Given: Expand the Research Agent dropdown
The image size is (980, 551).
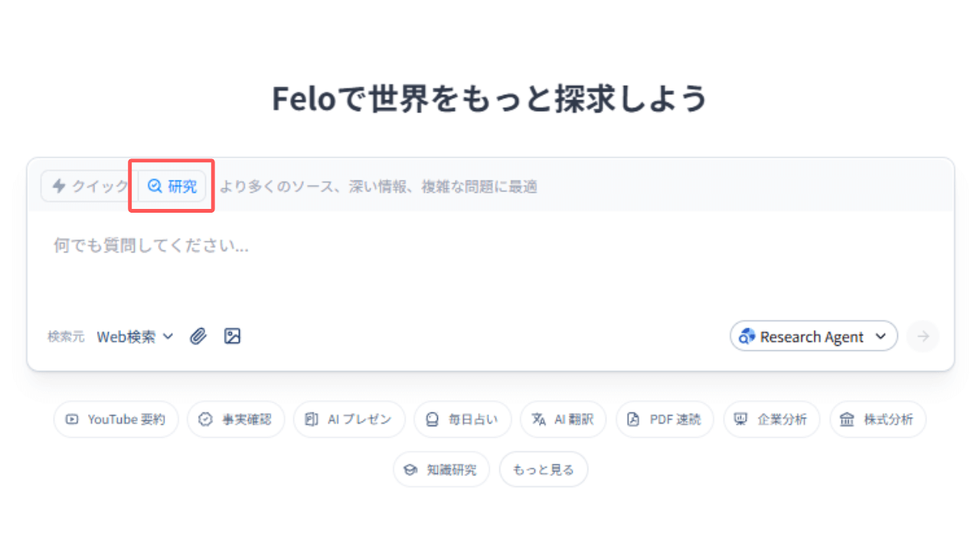Looking at the screenshot, I should point(814,336).
